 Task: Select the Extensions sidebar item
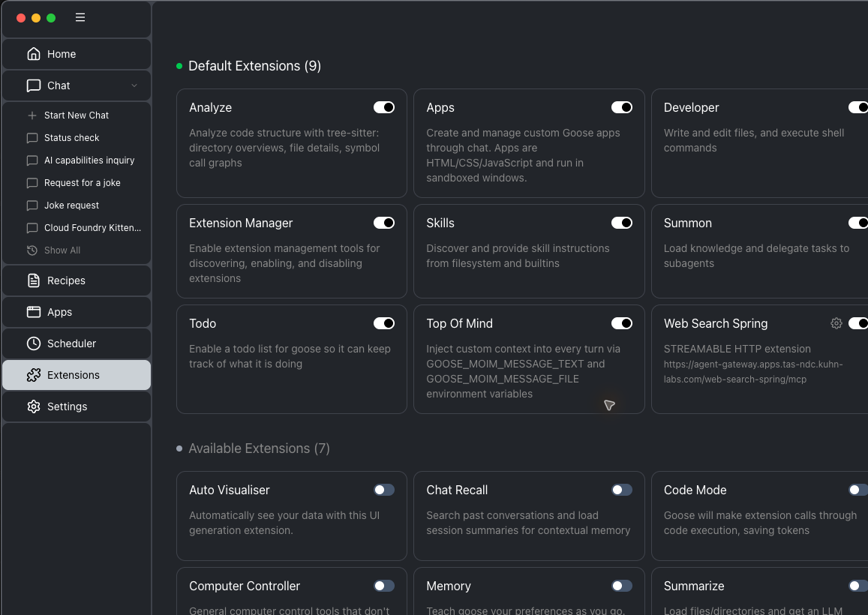point(77,375)
